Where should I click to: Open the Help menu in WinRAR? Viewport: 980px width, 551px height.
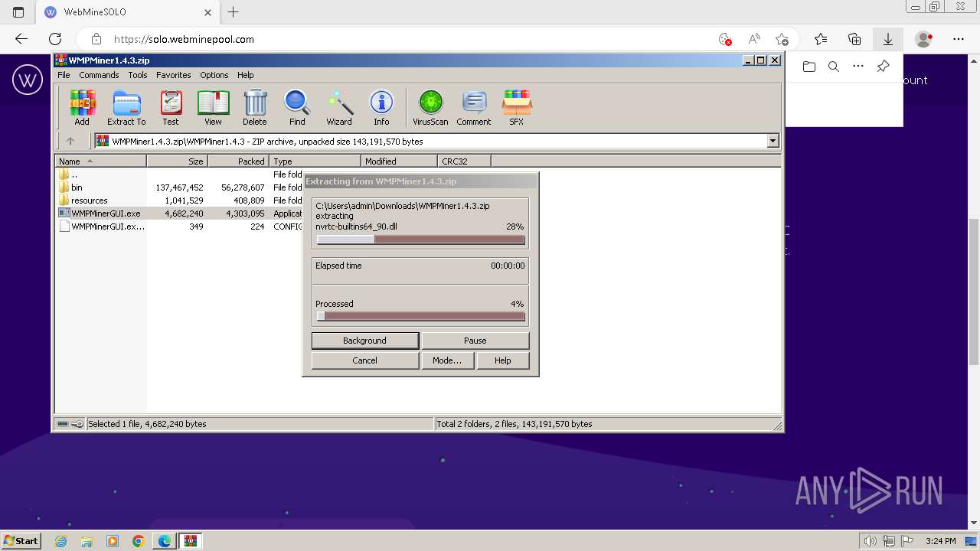[245, 75]
